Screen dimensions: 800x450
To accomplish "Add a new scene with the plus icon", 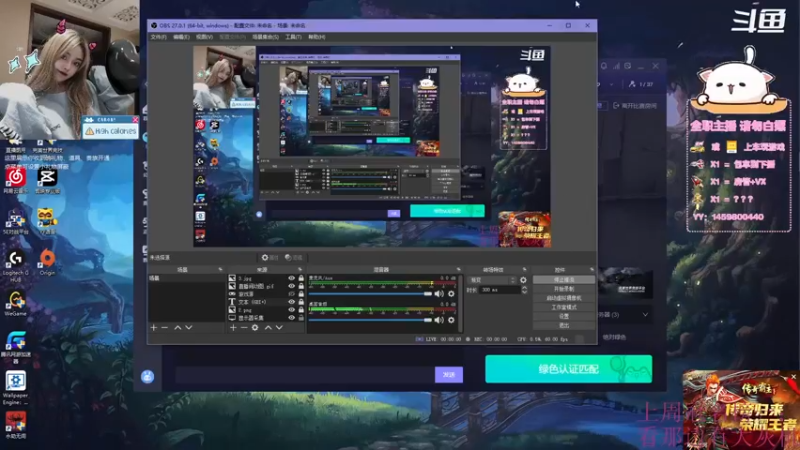I will [154, 328].
